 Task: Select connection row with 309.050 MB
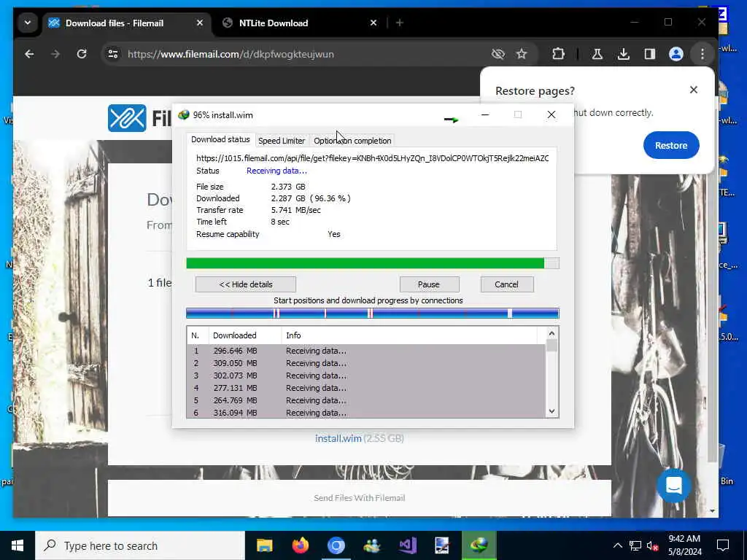click(x=366, y=363)
